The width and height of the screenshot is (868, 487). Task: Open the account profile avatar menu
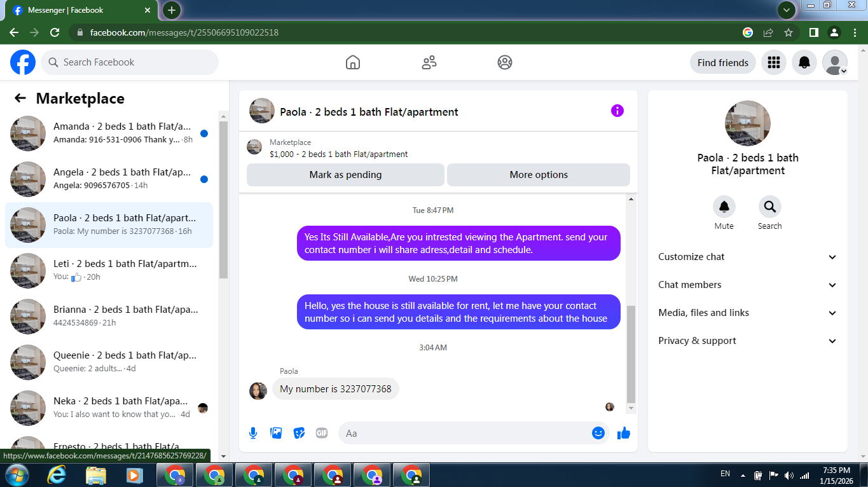(x=835, y=62)
